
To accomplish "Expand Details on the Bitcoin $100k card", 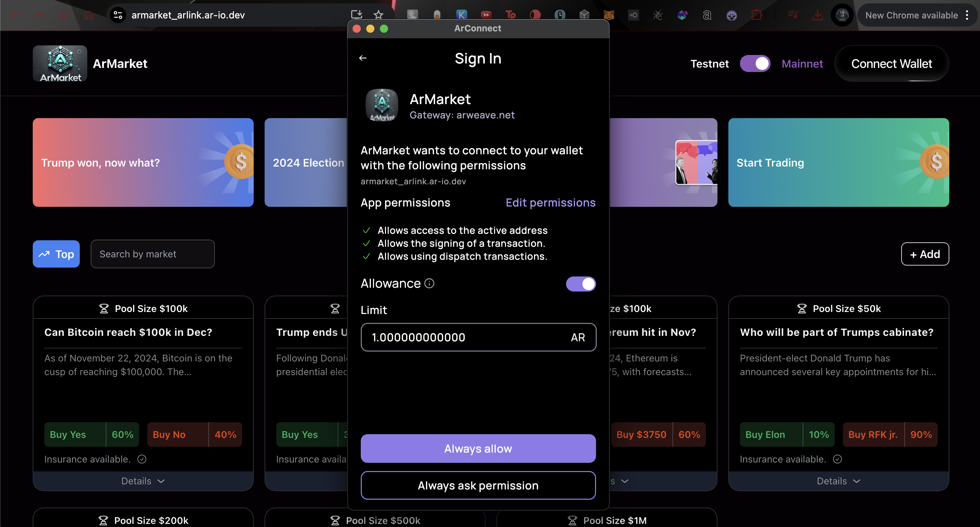I will pyautogui.click(x=143, y=481).
